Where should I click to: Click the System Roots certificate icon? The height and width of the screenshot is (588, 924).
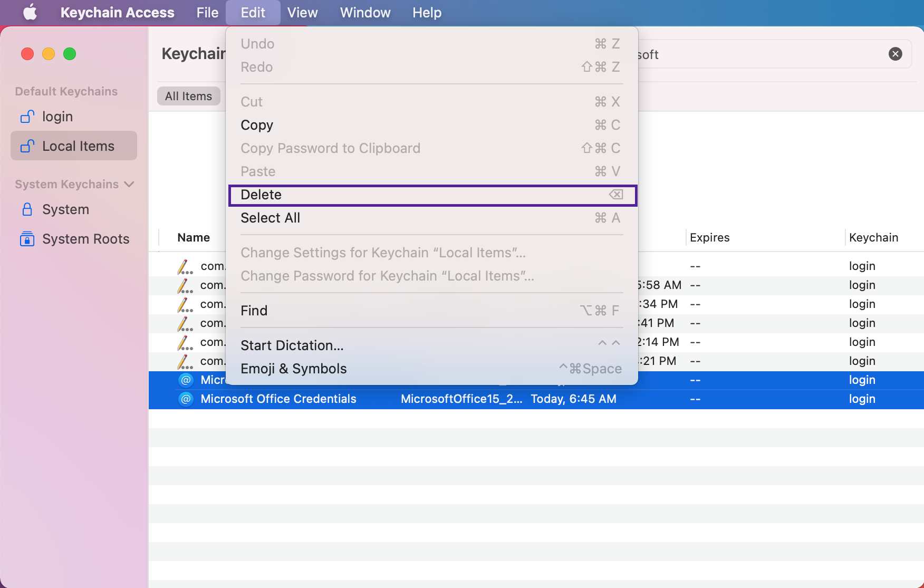tap(27, 239)
